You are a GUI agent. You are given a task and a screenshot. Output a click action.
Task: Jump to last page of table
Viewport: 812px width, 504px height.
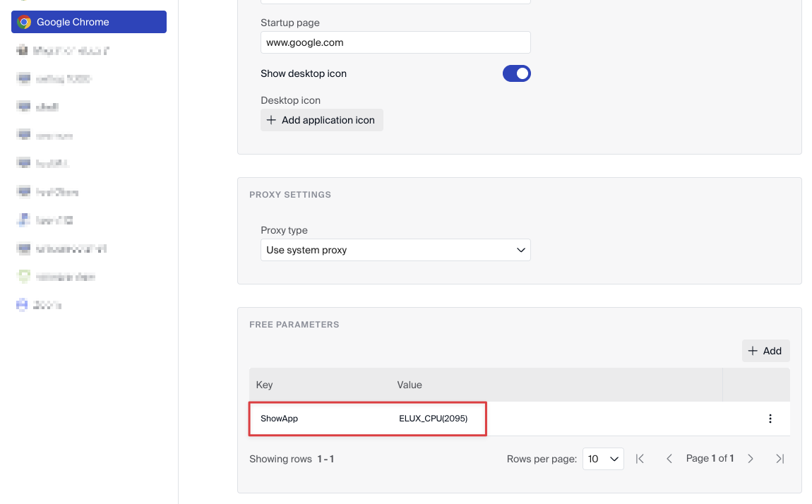point(780,459)
